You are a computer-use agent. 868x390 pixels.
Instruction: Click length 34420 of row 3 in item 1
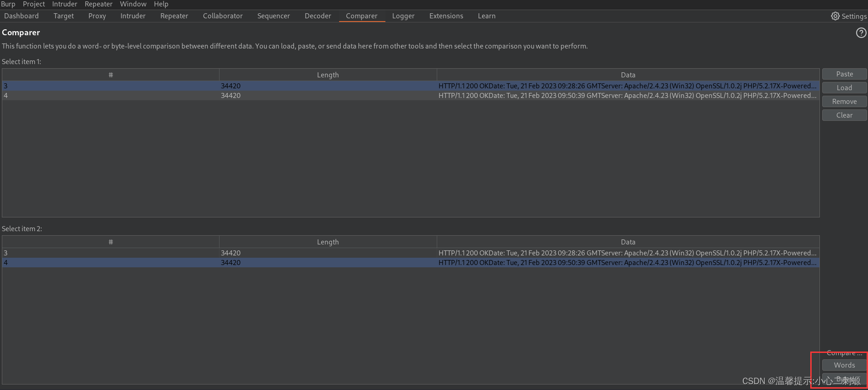(x=231, y=86)
